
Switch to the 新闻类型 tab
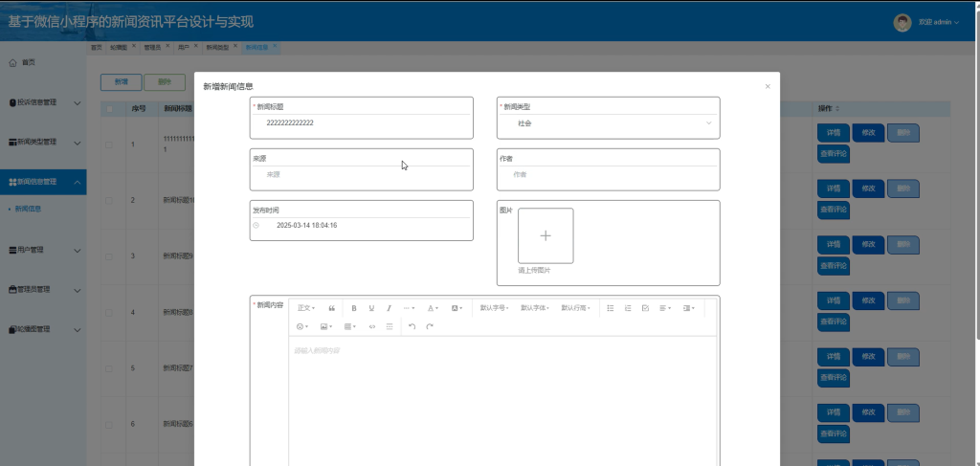pyautogui.click(x=217, y=48)
